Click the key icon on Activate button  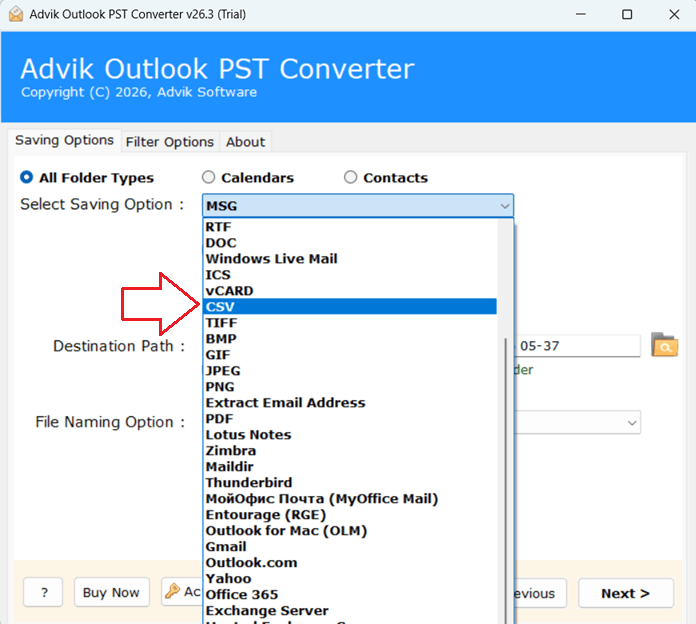pyautogui.click(x=172, y=591)
